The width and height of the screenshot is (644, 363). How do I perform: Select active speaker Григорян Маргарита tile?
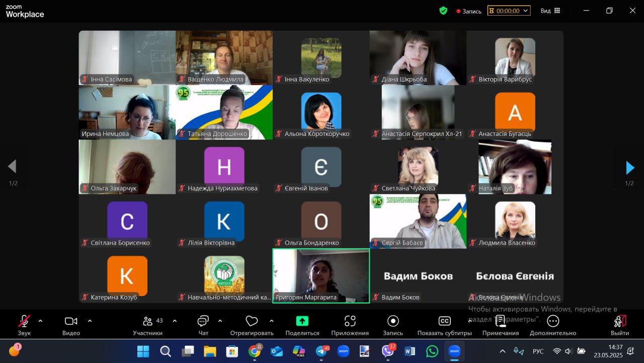pos(321,275)
